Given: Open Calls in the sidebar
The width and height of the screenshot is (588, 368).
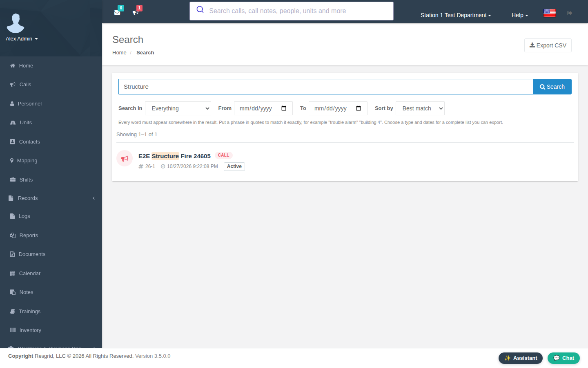Looking at the screenshot, I should (51, 85).
